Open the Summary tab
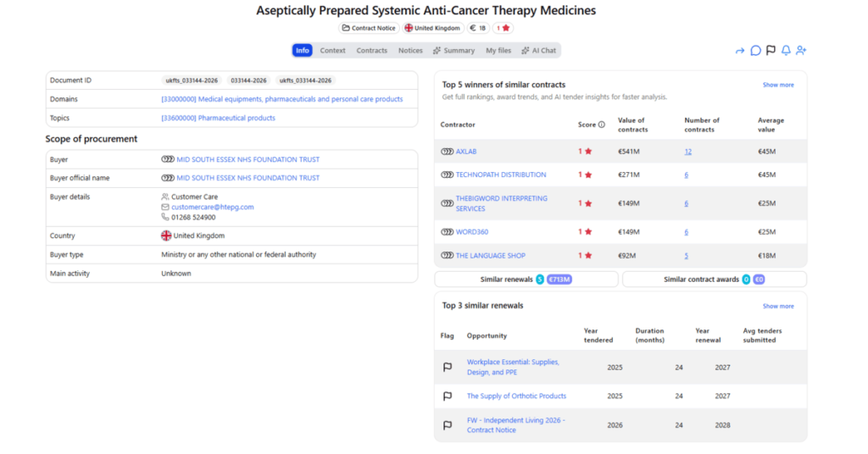868x454 pixels. point(454,50)
